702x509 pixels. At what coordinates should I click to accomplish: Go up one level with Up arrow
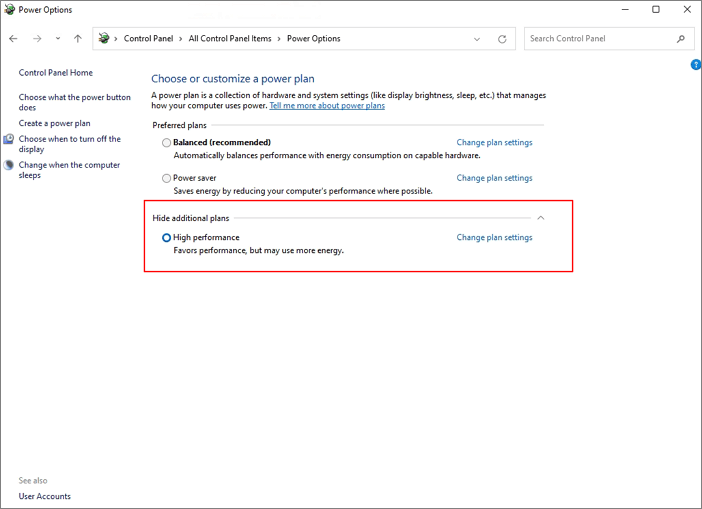(x=77, y=39)
